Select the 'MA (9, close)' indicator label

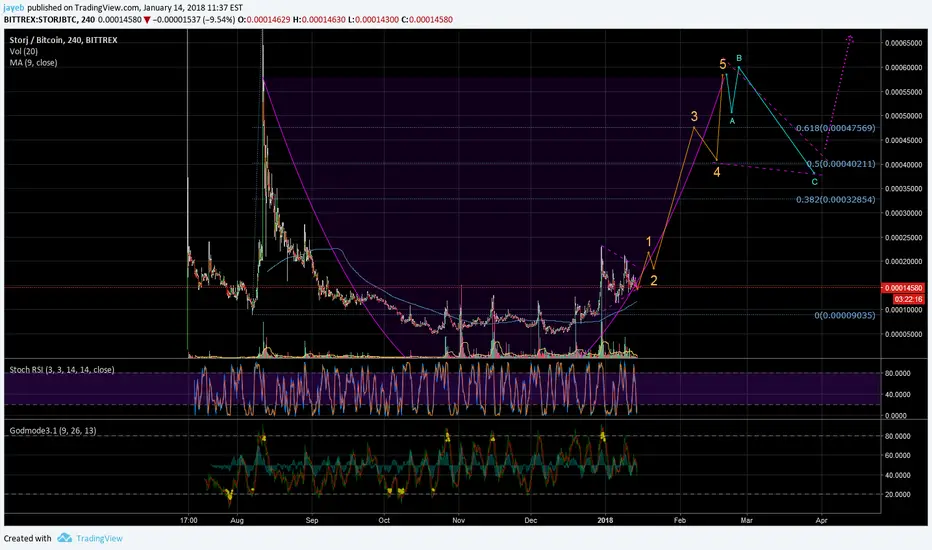pos(33,62)
